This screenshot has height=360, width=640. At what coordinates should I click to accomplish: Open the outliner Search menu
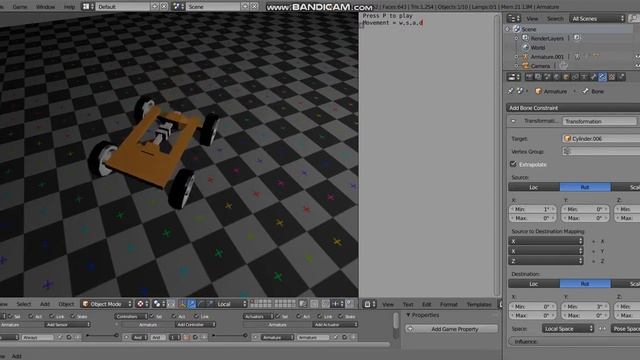[x=555, y=18]
